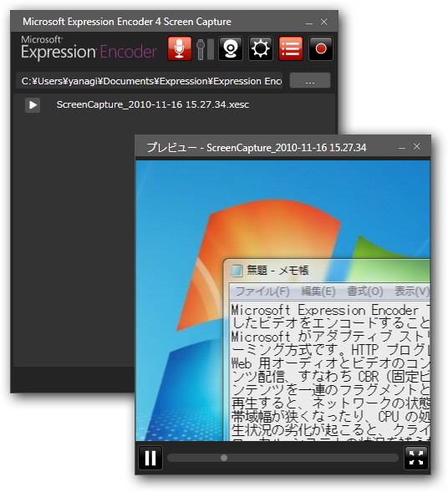Viewport: 448px width, 492px height.
Task: Click the preview seek bar handle
Action: (224, 458)
